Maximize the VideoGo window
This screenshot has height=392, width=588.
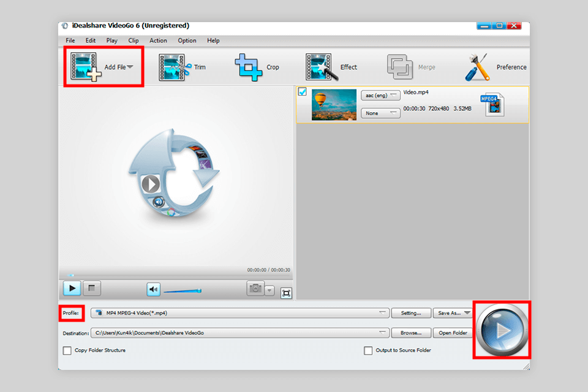[x=499, y=26]
